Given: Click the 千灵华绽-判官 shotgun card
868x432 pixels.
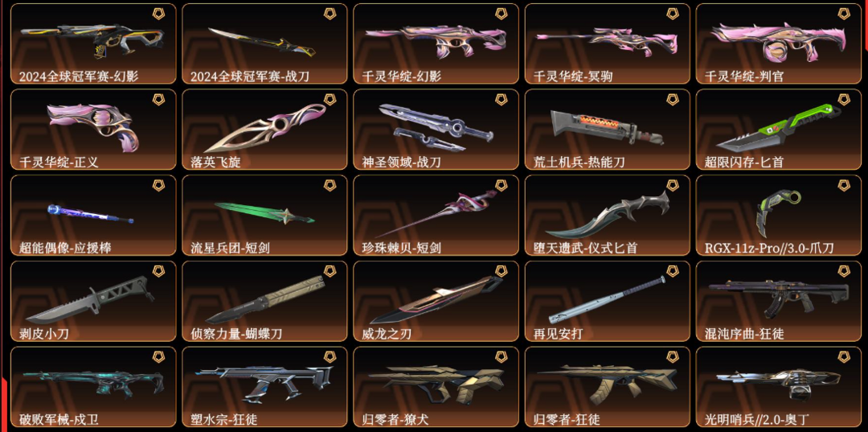Looking at the screenshot, I should (x=779, y=43).
